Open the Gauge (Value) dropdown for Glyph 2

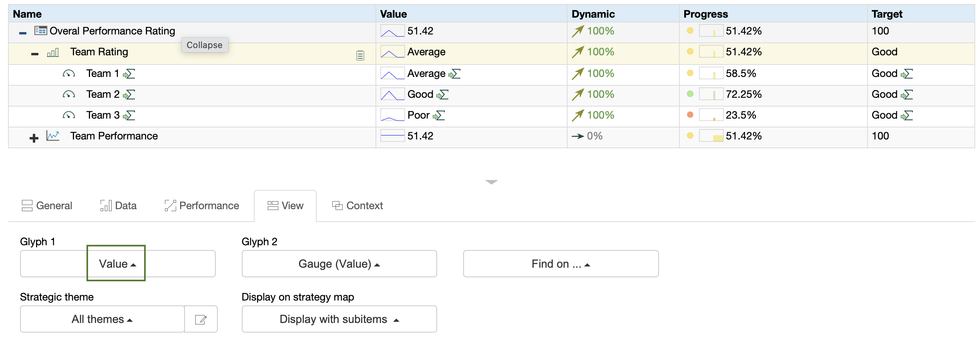coord(339,264)
